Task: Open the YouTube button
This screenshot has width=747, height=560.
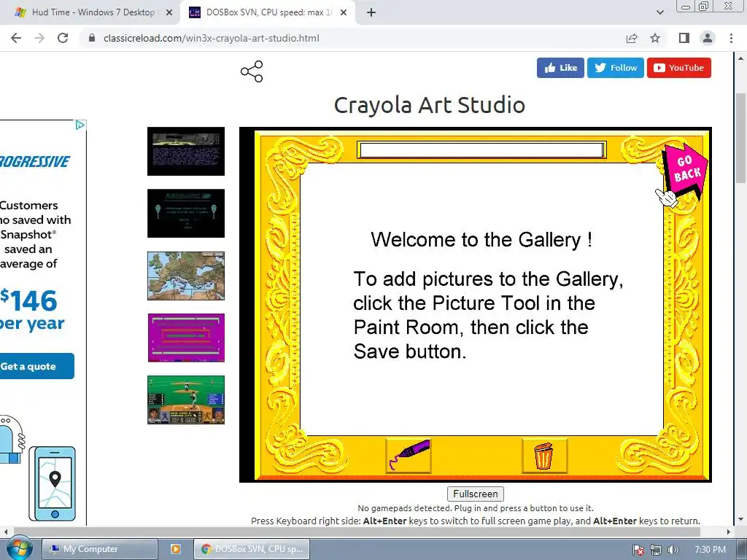Action: 679,68
